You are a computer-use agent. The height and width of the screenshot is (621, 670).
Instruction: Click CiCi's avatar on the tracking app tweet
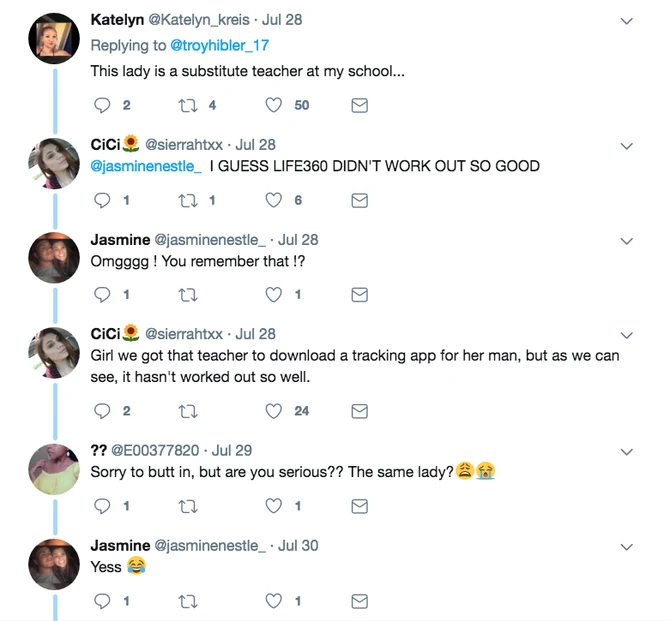[x=54, y=353]
